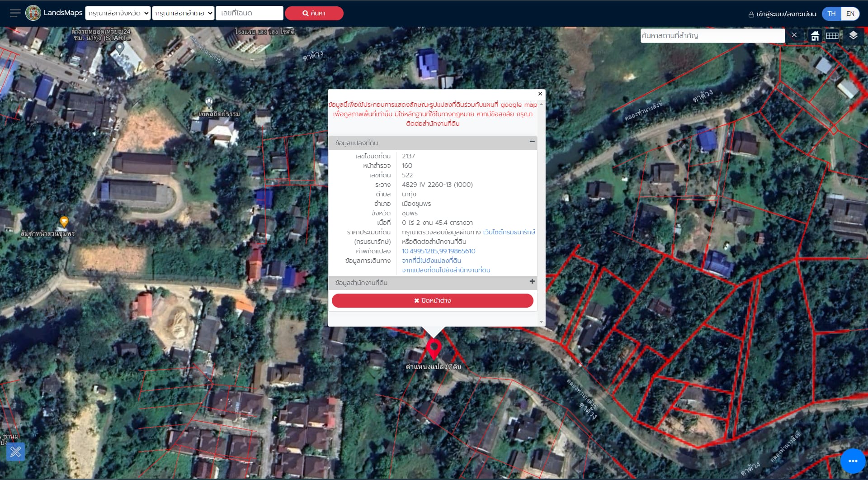The height and width of the screenshot is (480, 868).
Task: Open the blue chat bubble button
Action: 853,461
